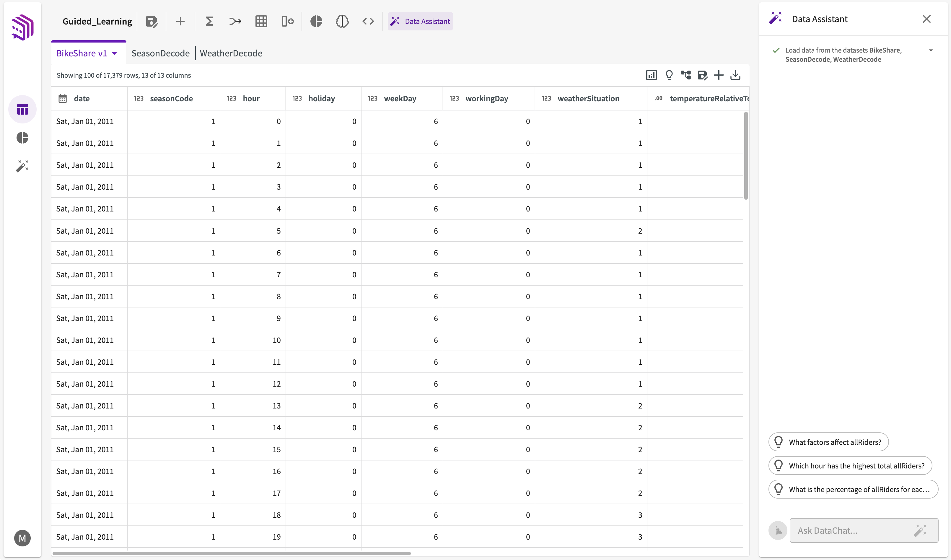Click the temperatureRelative column header
This screenshot has width=951, height=560.
698,98
